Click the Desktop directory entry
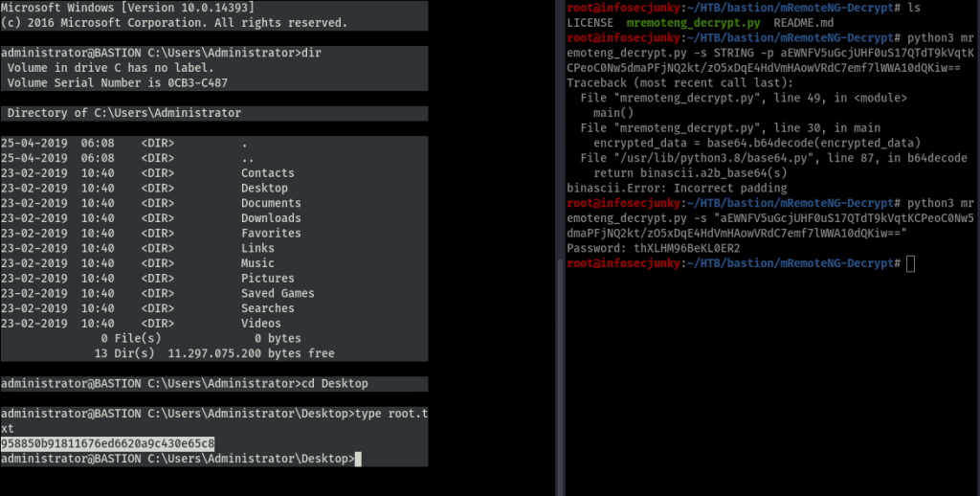This screenshot has width=980, height=496. [264, 189]
